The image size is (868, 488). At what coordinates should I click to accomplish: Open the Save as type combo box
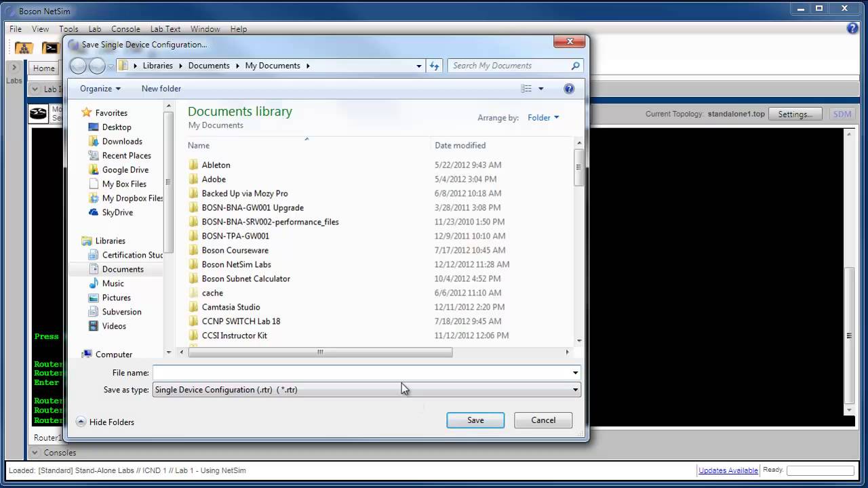(x=366, y=390)
